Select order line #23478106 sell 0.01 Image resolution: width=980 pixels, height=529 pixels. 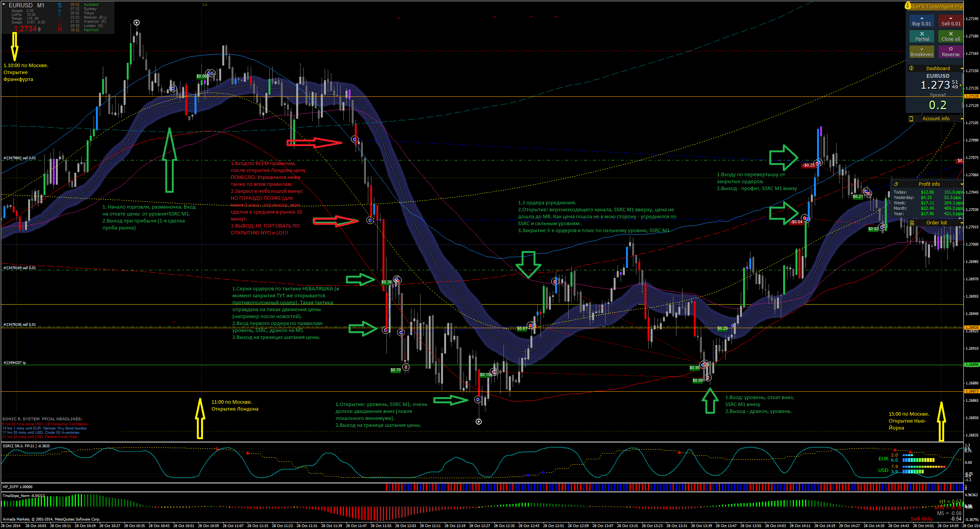pyautogui.click(x=20, y=325)
